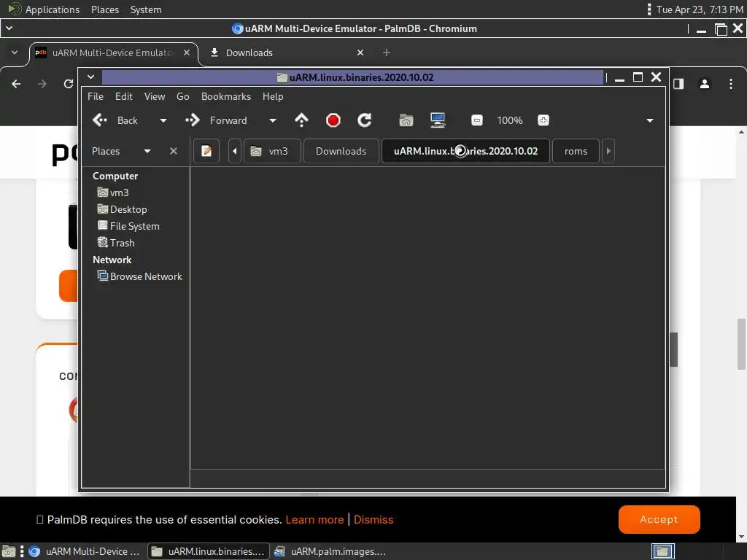This screenshot has height=560, width=747.
Task: Open Forward history dropdown arrow
Action: pos(273,120)
